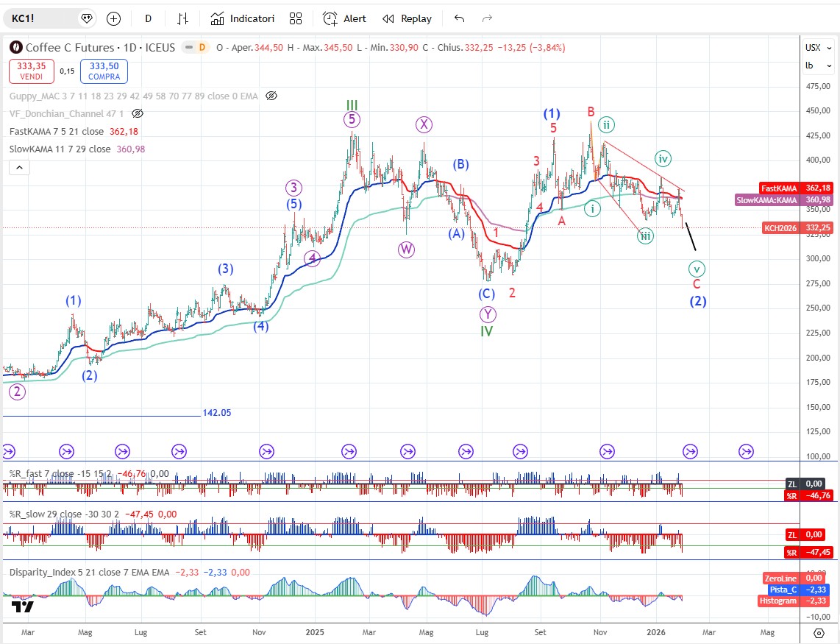840x644 pixels.
Task: Open the bar chart type selector
Action: click(x=183, y=18)
